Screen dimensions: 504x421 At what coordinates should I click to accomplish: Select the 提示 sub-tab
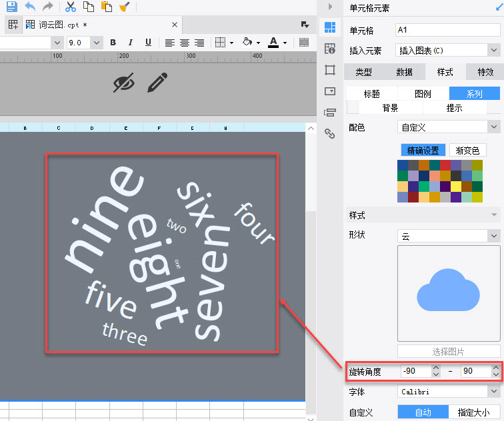tap(455, 107)
